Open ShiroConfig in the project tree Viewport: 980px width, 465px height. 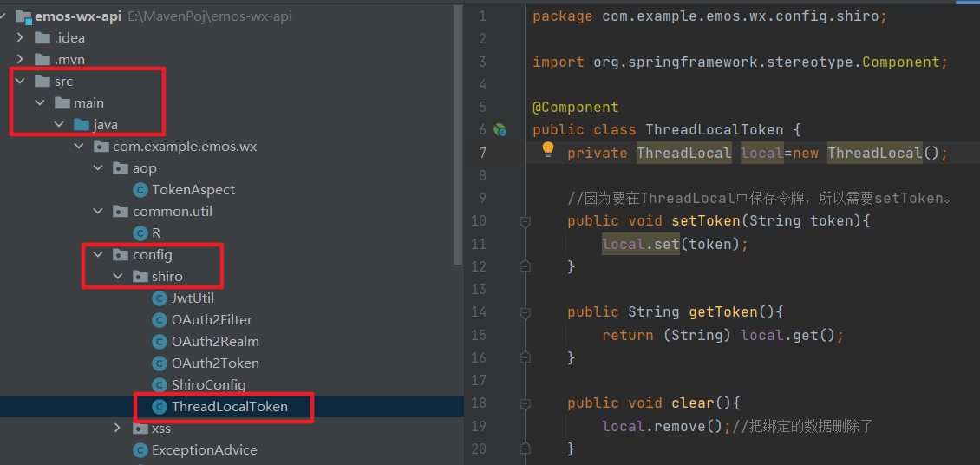click(x=209, y=385)
